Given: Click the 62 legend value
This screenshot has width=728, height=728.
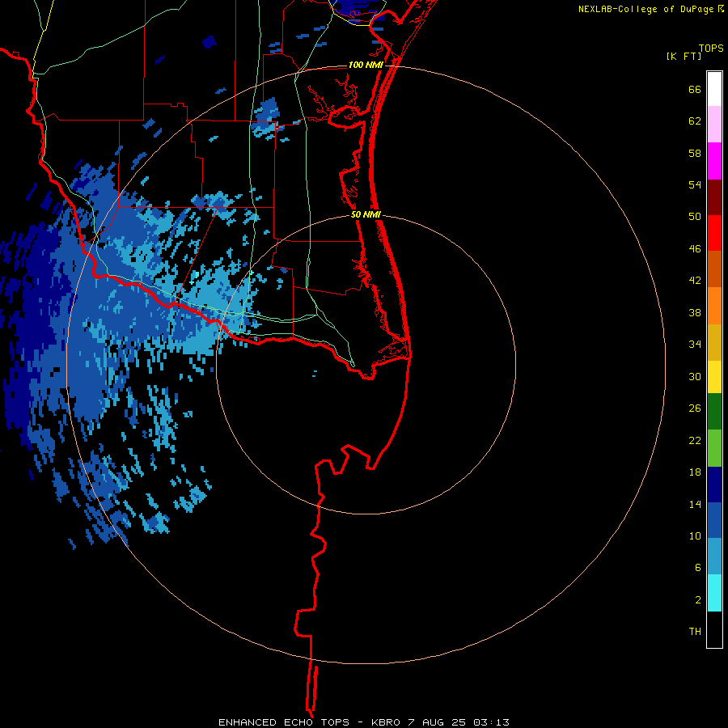Looking at the screenshot, I should tap(695, 121).
